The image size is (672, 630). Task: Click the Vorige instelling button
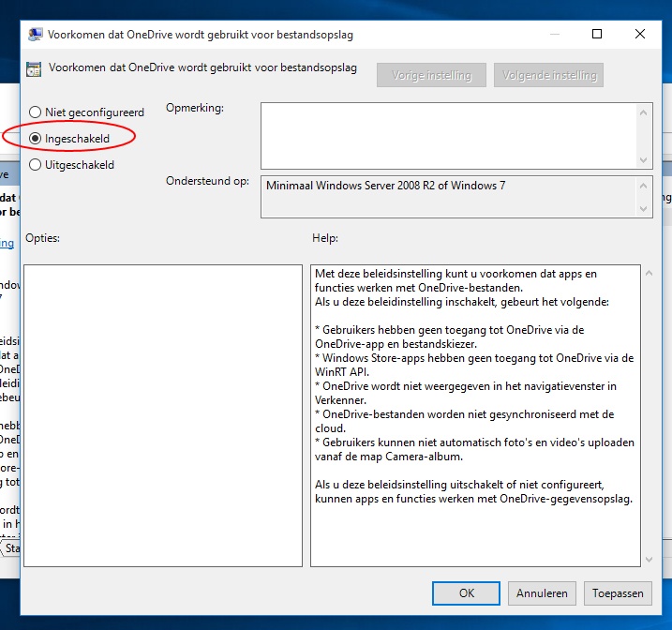point(431,75)
